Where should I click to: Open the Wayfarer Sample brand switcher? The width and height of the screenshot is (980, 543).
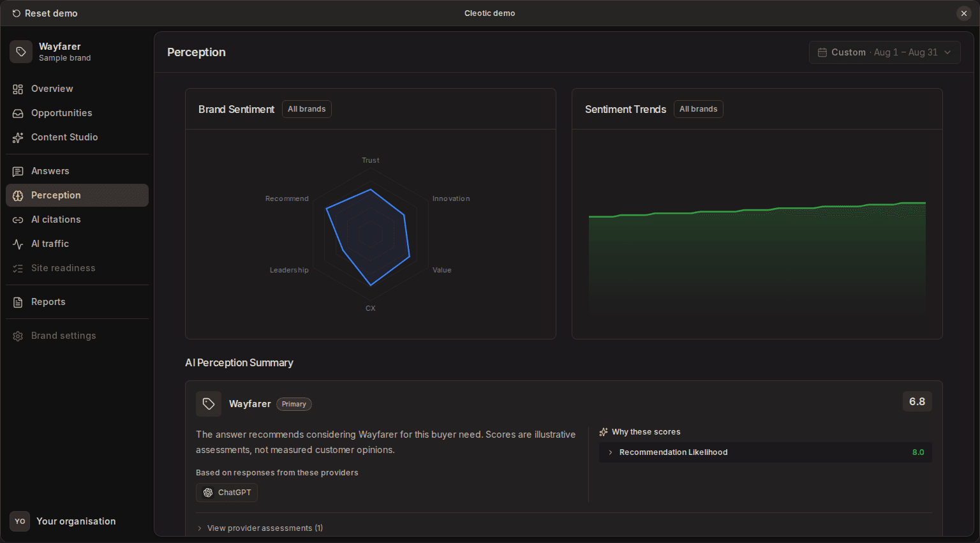(77, 52)
